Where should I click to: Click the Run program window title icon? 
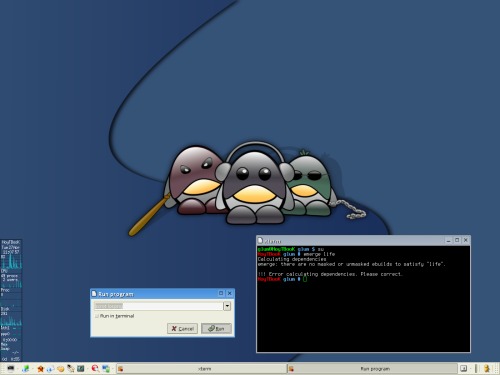click(x=94, y=294)
